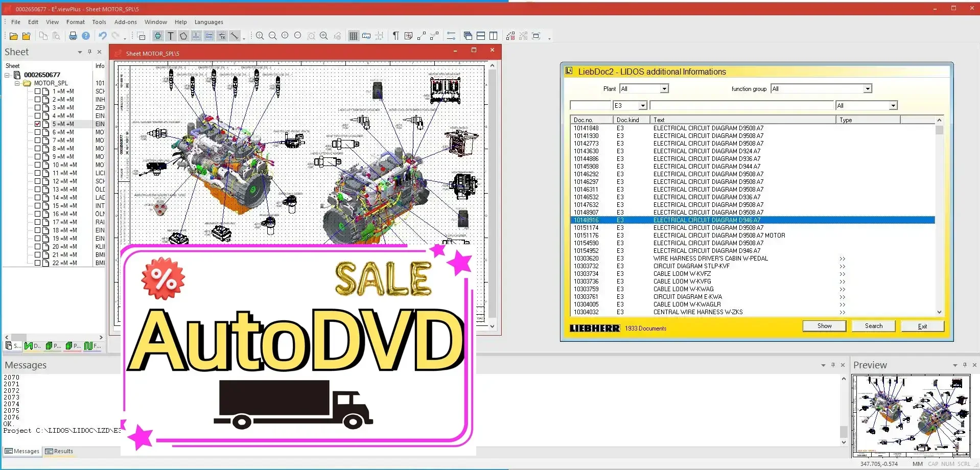Click the paragraph mark (¶) icon
Screen dimensions: 980x470
pos(395,36)
